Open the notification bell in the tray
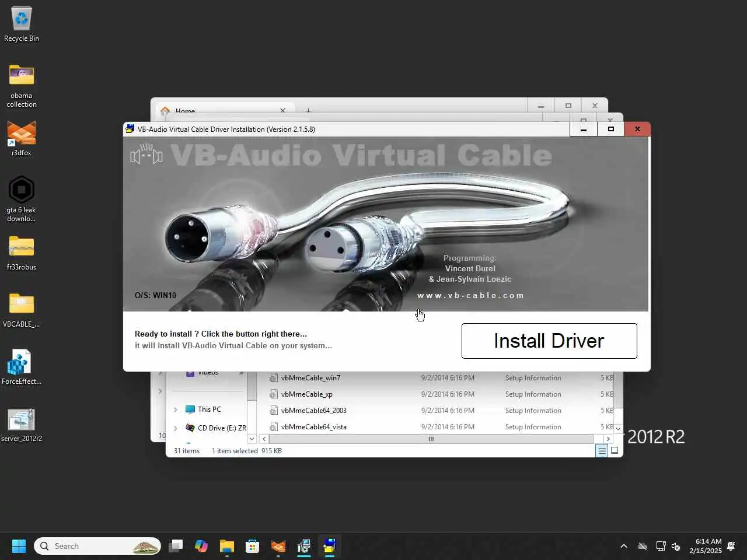The height and width of the screenshot is (560, 747). [731, 546]
